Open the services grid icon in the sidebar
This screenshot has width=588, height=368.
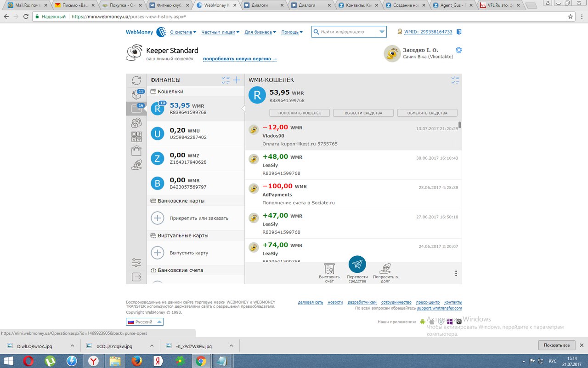tap(136, 137)
